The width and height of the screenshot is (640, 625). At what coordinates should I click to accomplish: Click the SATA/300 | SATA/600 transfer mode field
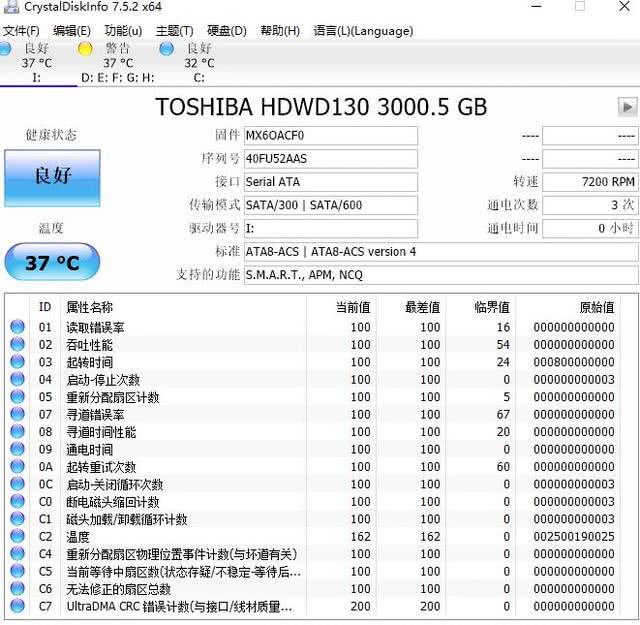coord(331,205)
